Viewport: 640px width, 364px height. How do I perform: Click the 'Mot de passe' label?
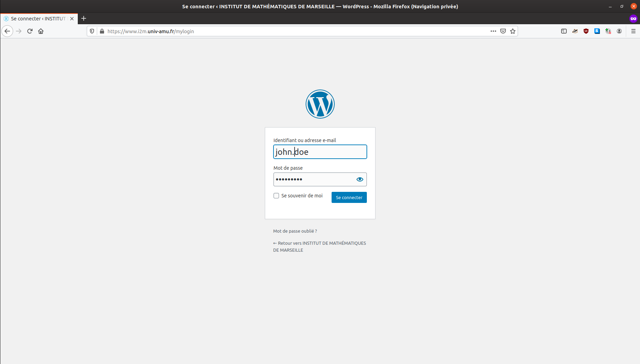coord(288,168)
